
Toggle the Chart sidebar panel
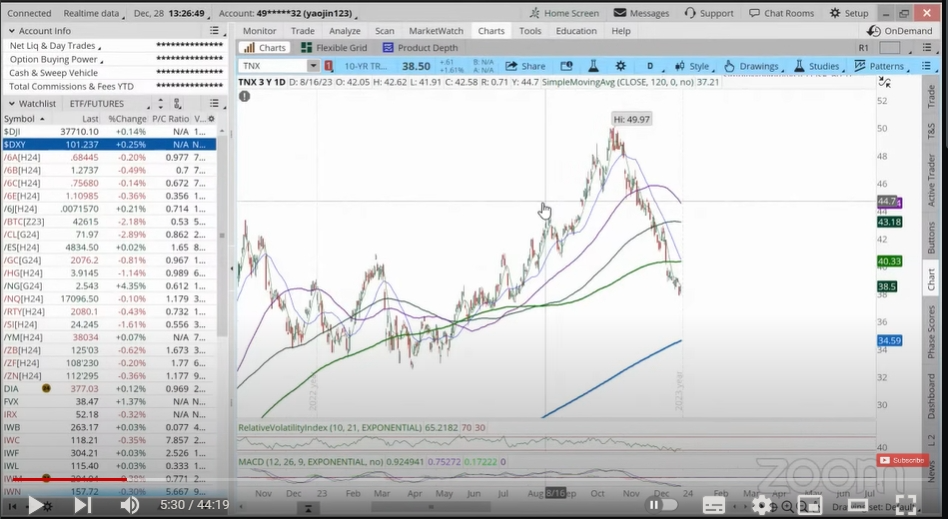pos(930,278)
